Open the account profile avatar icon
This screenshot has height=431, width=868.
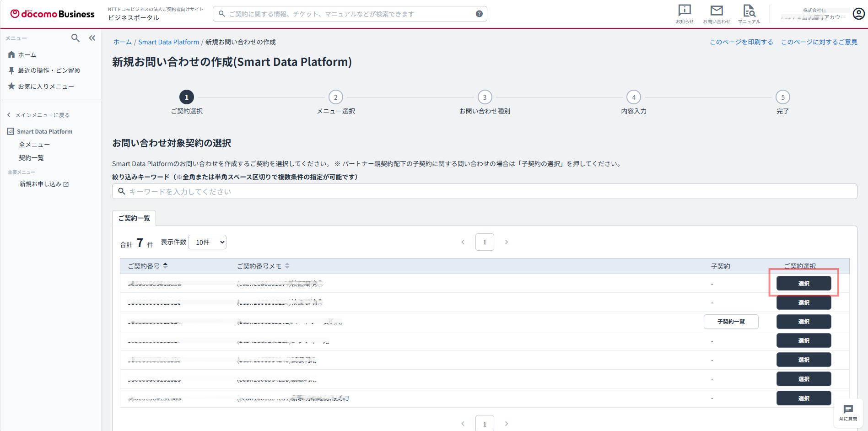(859, 14)
